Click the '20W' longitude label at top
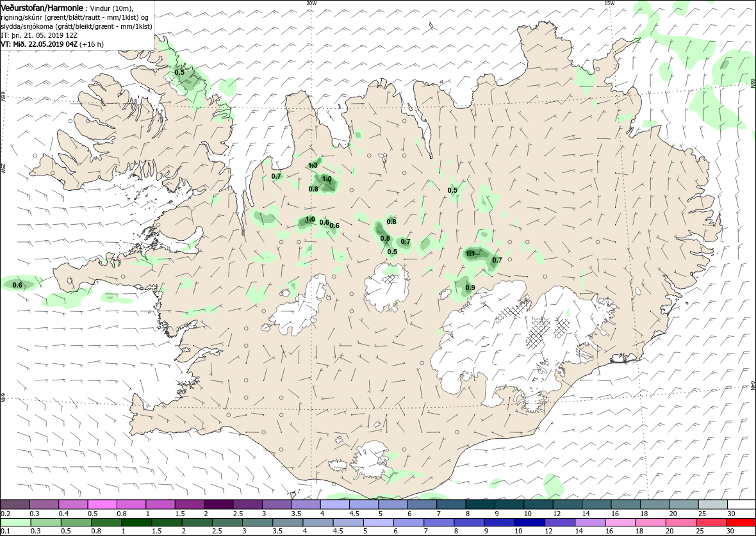Viewport: 756px width, 536px height. click(x=311, y=3)
